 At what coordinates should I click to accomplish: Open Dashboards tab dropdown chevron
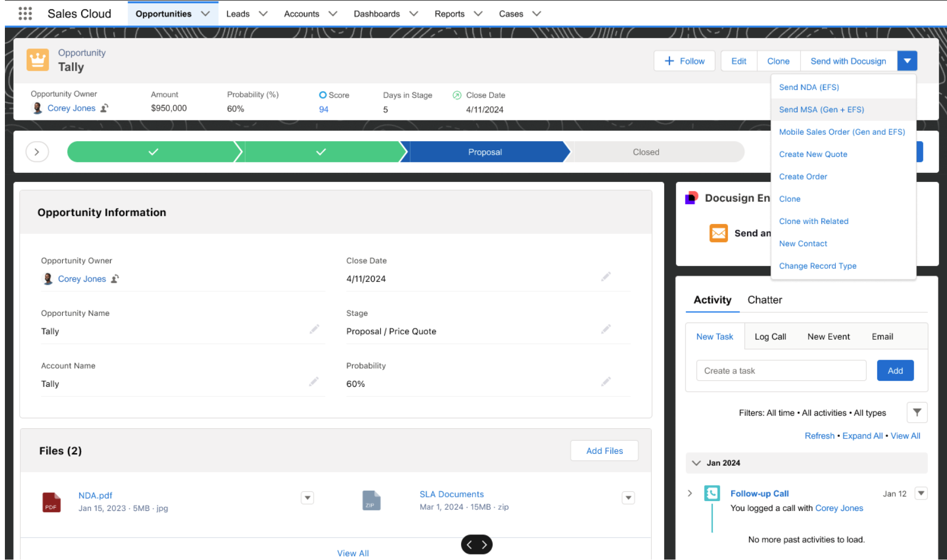(x=414, y=14)
